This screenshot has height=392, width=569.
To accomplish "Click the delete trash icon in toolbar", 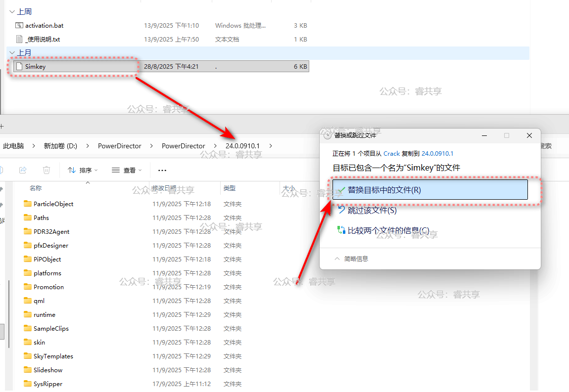I will 47,170.
